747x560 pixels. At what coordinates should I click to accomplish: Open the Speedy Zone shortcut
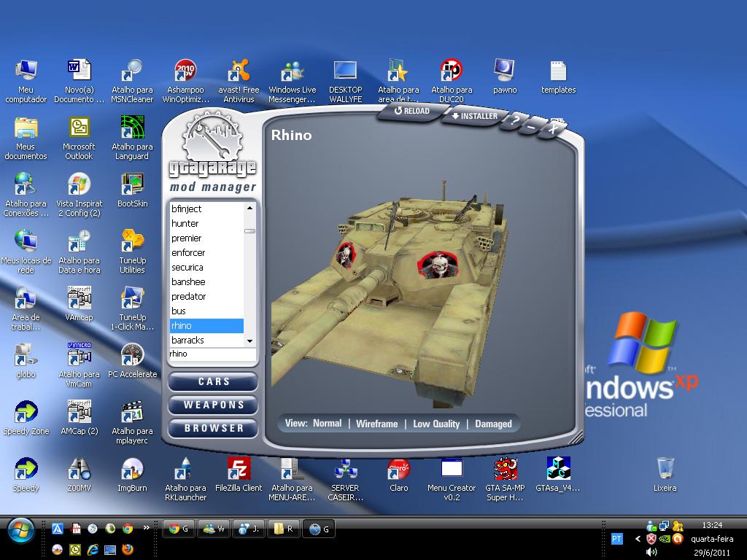(x=26, y=418)
